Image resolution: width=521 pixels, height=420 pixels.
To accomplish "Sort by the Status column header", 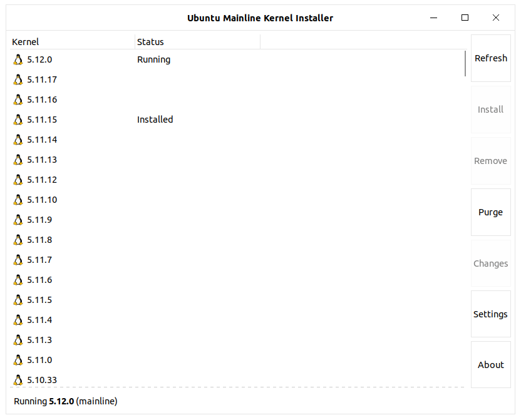I will [x=197, y=42].
